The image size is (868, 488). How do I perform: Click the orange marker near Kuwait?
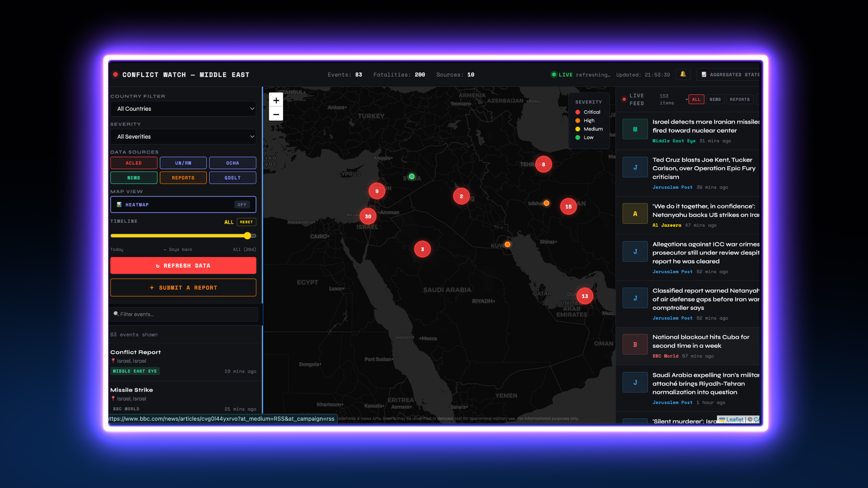[x=508, y=244]
